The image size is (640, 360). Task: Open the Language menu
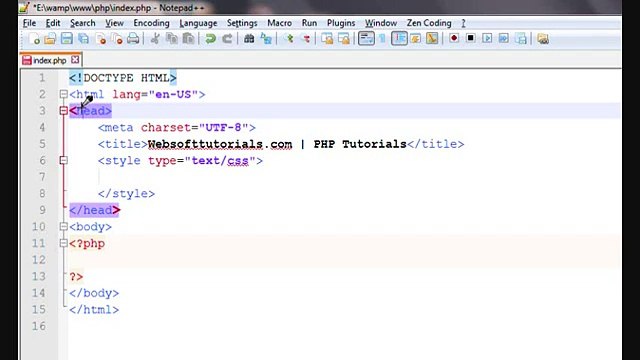pos(198,23)
